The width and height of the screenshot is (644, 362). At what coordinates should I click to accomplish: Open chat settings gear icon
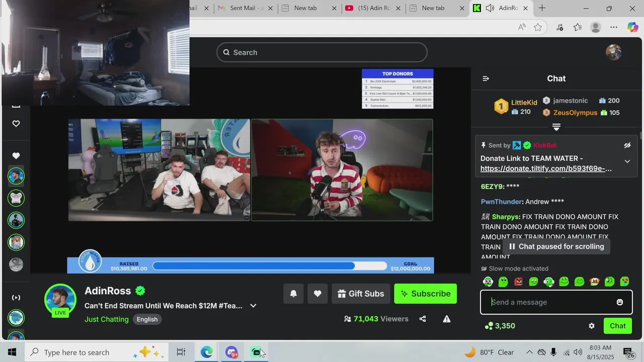pyautogui.click(x=592, y=326)
